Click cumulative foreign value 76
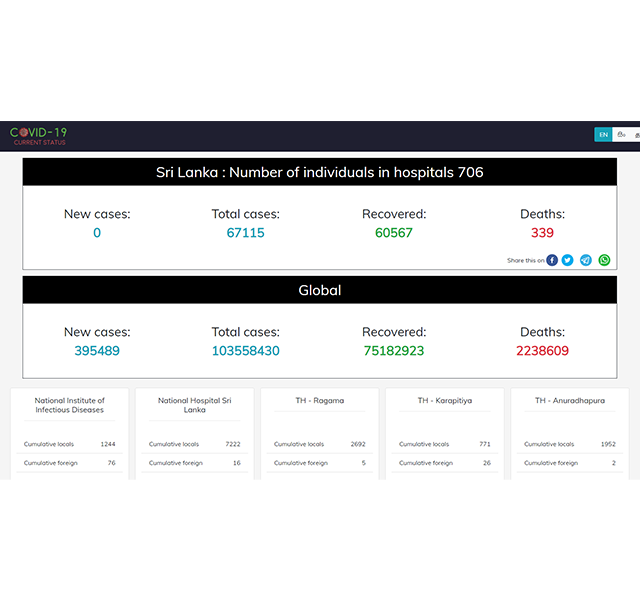 [x=111, y=462]
